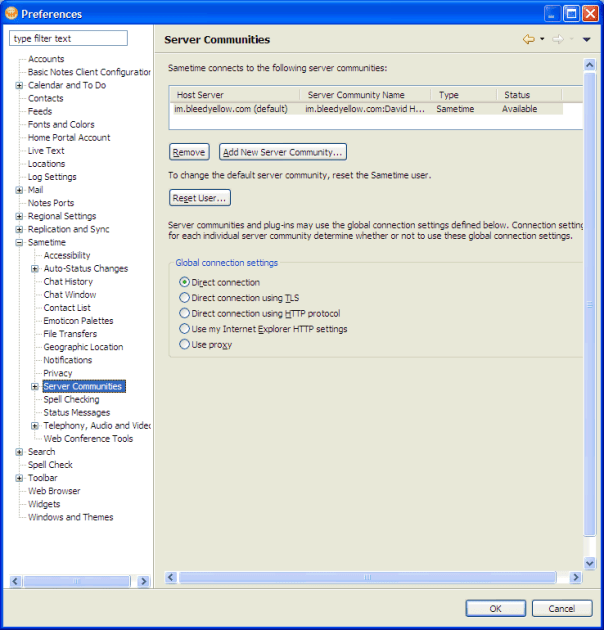This screenshot has height=630, width=604.
Task: Click the tree pane scroll-right arrow
Action: point(143,581)
